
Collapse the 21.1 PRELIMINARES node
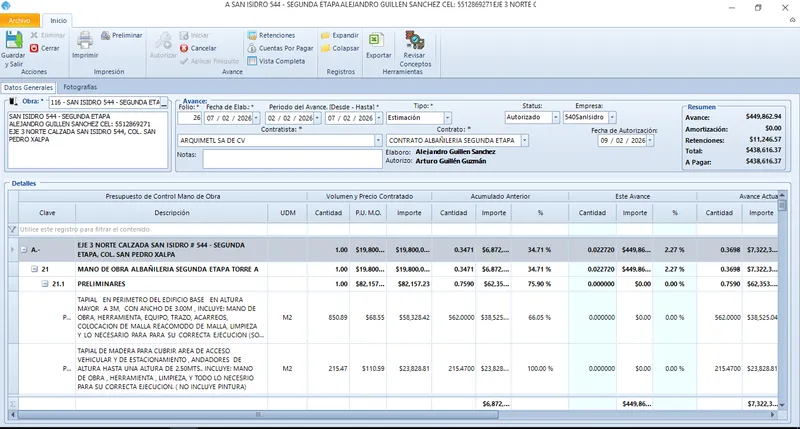tap(45, 284)
